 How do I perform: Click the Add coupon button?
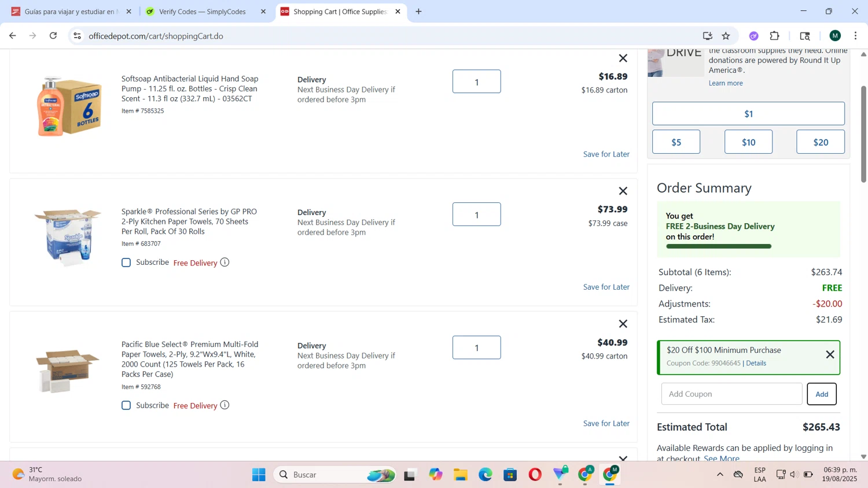(x=822, y=394)
